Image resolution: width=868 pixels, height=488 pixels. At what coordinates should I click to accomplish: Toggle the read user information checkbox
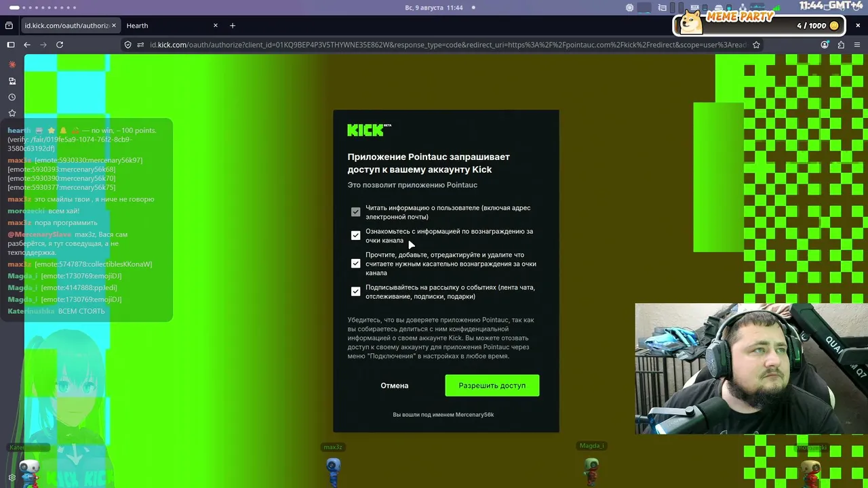pos(355,212)
